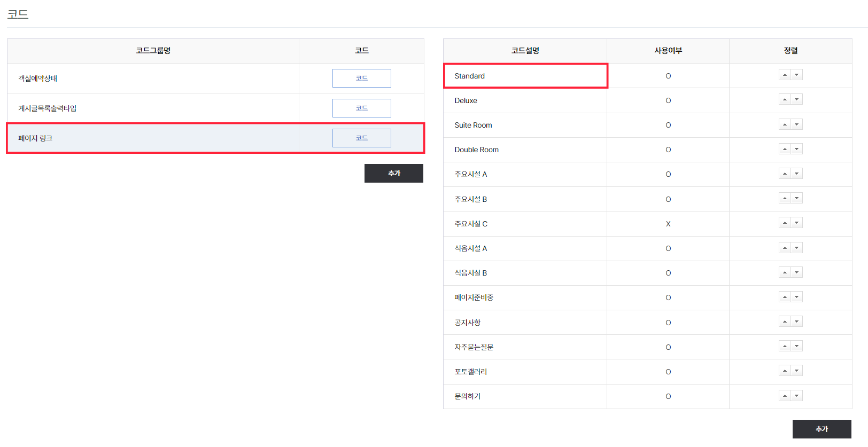This screenshot has width=868, height=447.
Task: Click 추가 button below code description table
Action: click(821, 429)
